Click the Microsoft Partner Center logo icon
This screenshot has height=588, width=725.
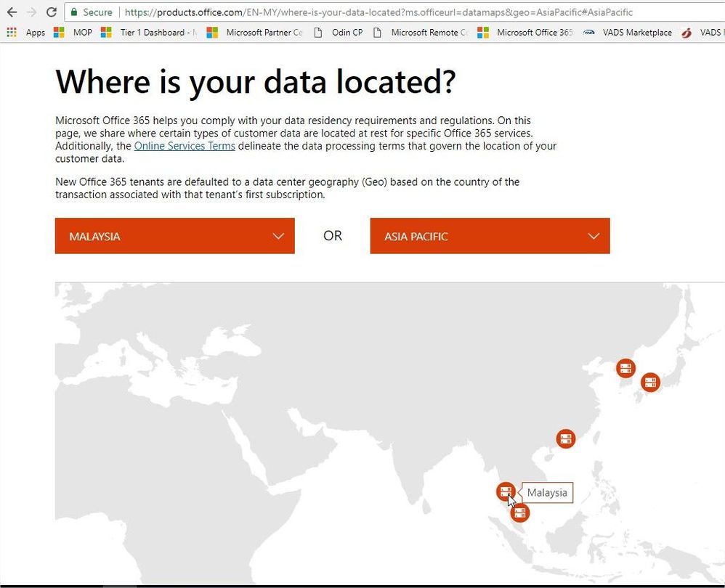(x=212, y=33)
